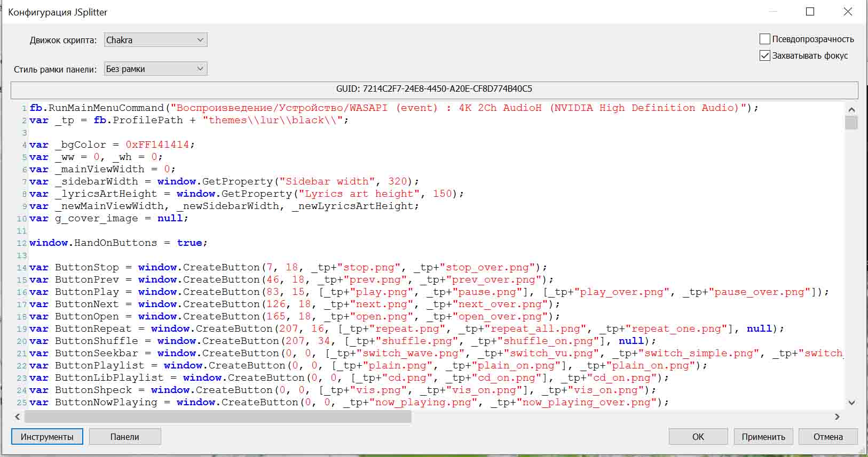The height and width of the screenshot is (457, 868).
Task: Click the vertical scrollbar down arrow
Action: coord(851,403)
